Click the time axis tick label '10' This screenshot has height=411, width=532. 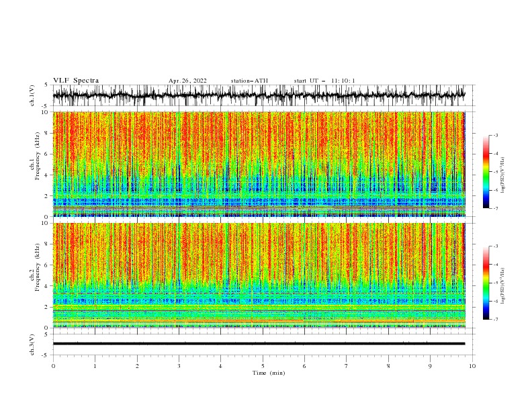coord(472,366)
